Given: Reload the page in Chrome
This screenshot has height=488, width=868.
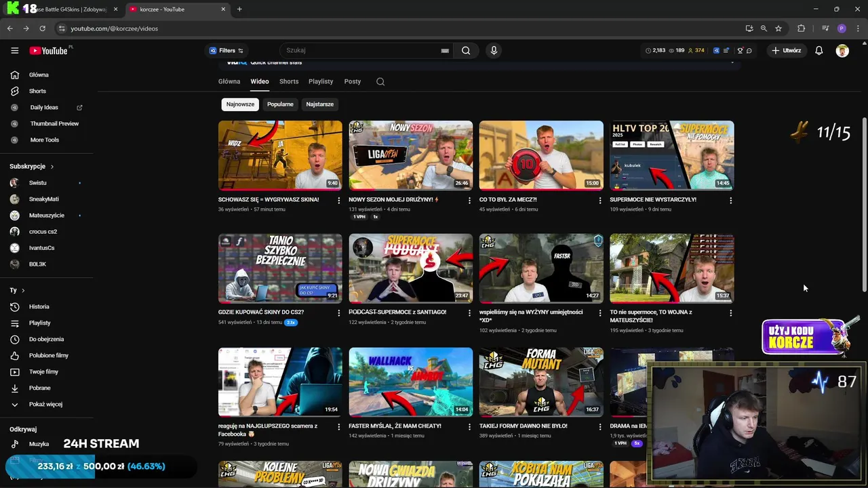Looking at the screenshot, I should 42,28.
